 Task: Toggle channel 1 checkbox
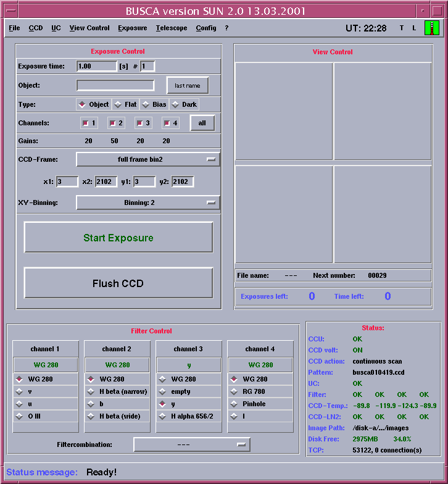click(85, 123)
